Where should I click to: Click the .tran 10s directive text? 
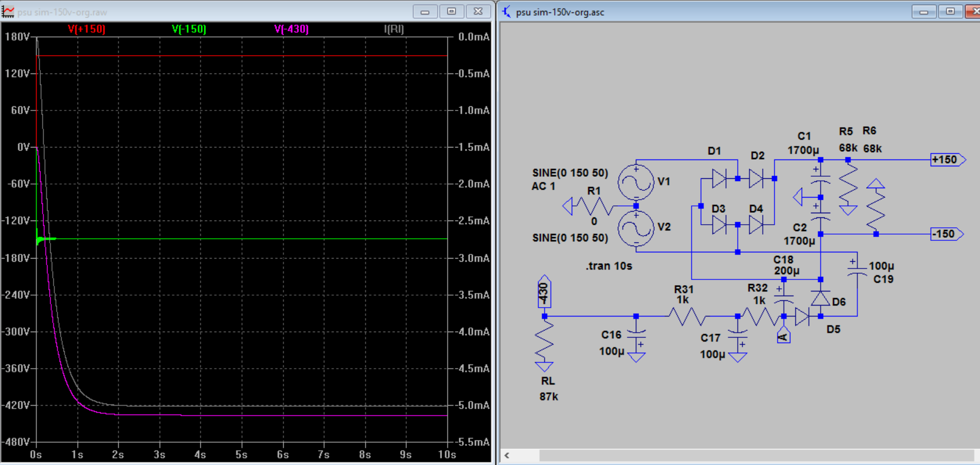point(609,266)
